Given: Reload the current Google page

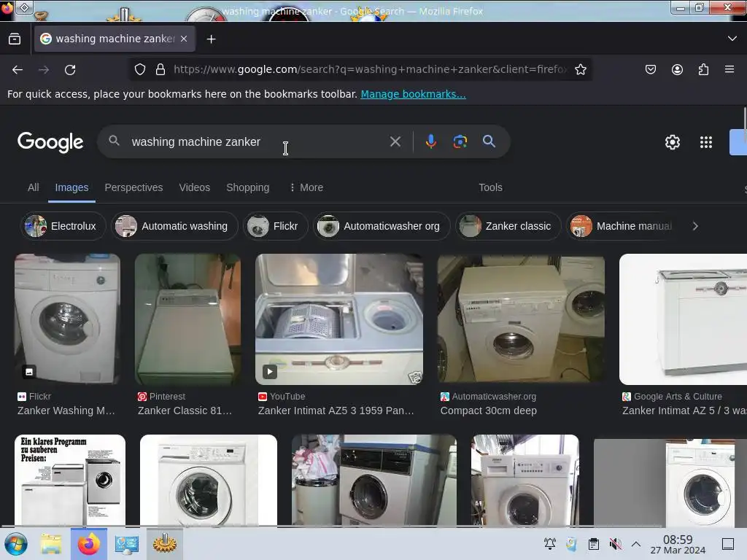Looking at the screenshot, I should tap(70, 70).
